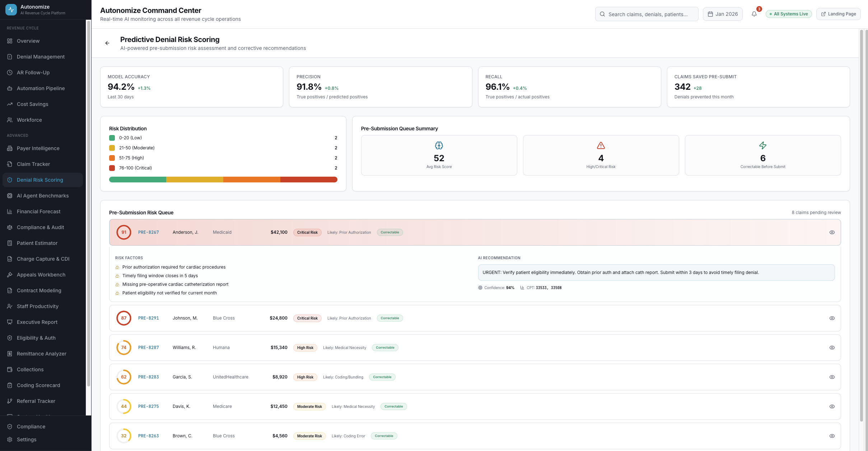This screenshot has width=868, height=451.
Task: Click the Autonomize logo icon
Action: (x=11, y=10)
